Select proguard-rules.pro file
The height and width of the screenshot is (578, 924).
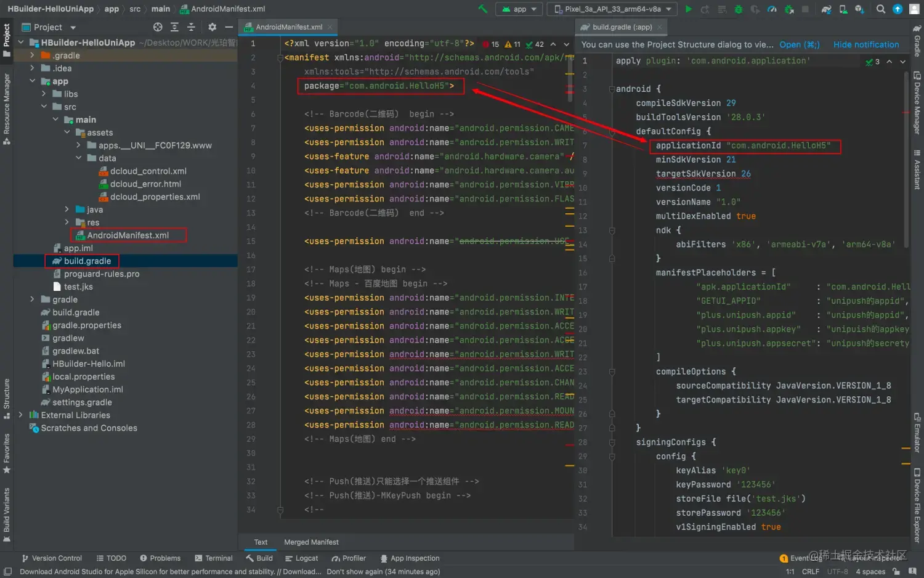[102, 274]
